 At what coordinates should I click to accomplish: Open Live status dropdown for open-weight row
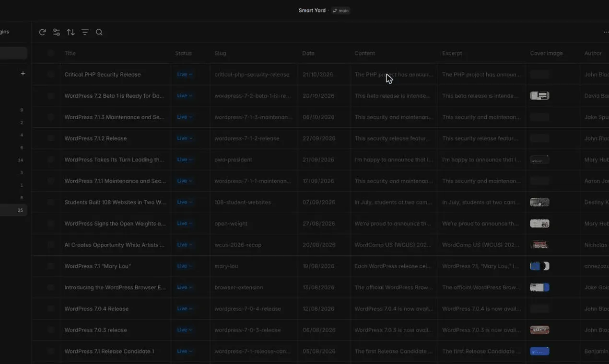pos(185,224)
